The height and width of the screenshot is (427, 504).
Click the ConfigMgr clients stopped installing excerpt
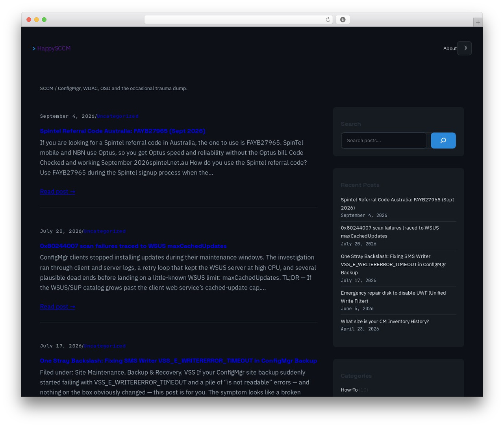click(x=178, y=273)
